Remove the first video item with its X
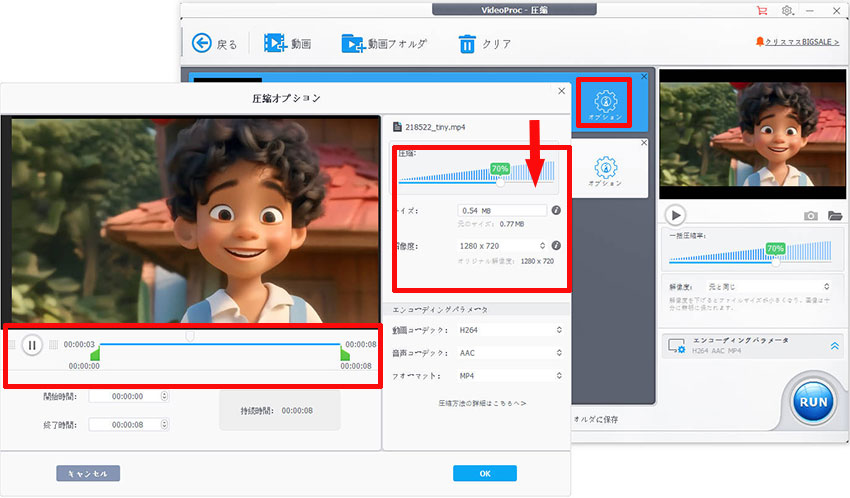The height and width of the screenshot is (498, 850). click(x=643, y=76)
